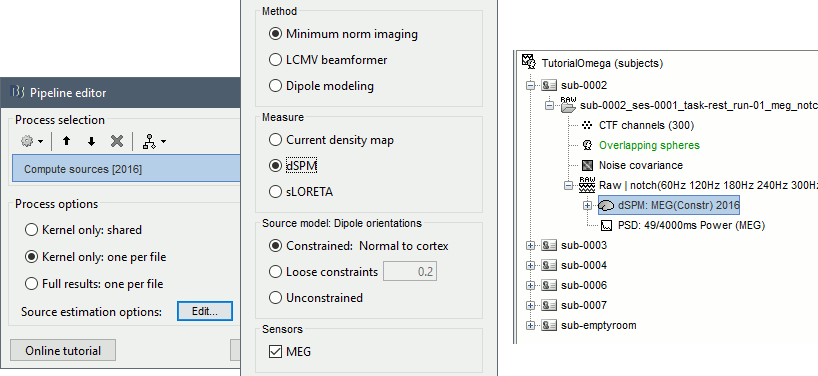
Task: Select Compute sources [2016] process entry
Action: pos(126,169)
